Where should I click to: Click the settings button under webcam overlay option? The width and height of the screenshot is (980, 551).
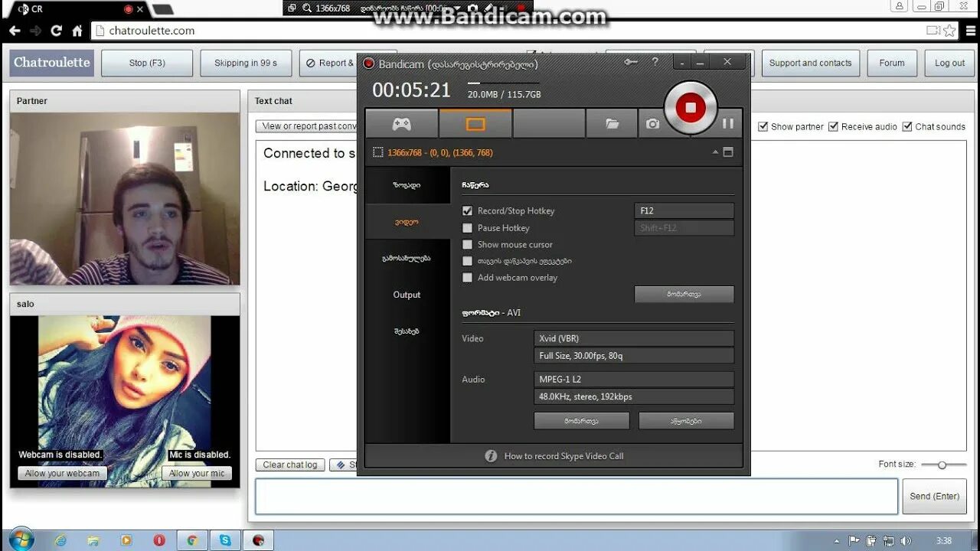click(x=684, y=294)
